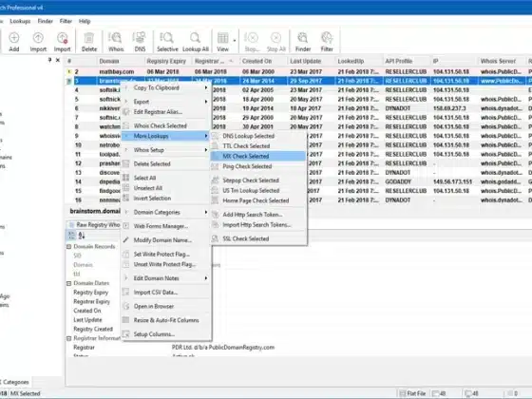Open the View dropdown arrow

(x=234, y=41)
